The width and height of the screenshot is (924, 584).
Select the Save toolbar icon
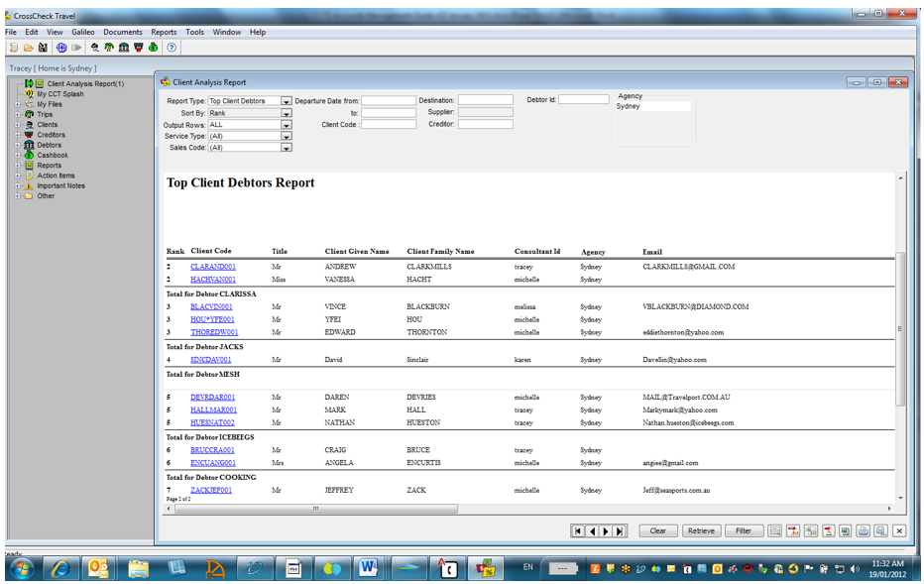42,47
